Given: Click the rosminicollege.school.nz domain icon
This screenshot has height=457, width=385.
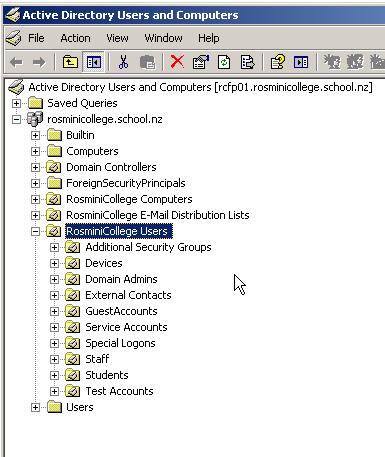Looking at the screenshot, I should [x=35, y=119].
